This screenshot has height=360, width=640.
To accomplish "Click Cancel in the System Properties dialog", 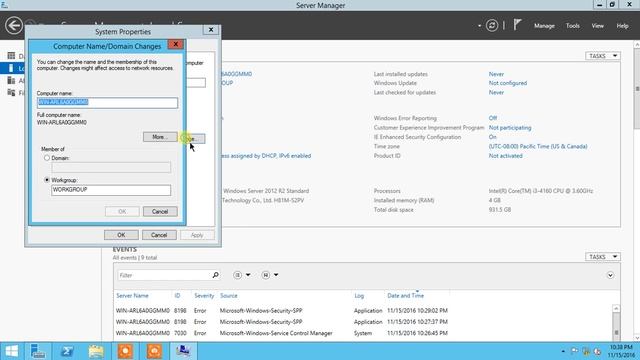I will [159, 235].
